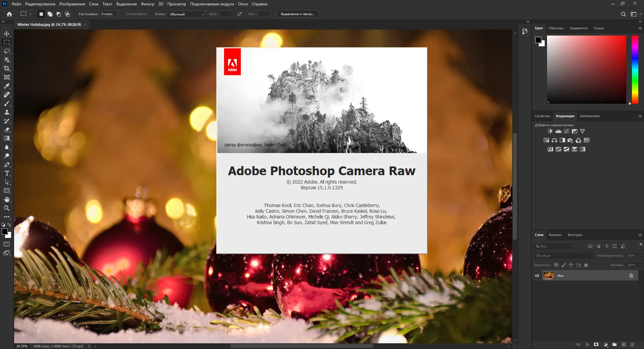Click the foreground color swatch in toolbar
The image size is (644, 349).
click(5, 232)
